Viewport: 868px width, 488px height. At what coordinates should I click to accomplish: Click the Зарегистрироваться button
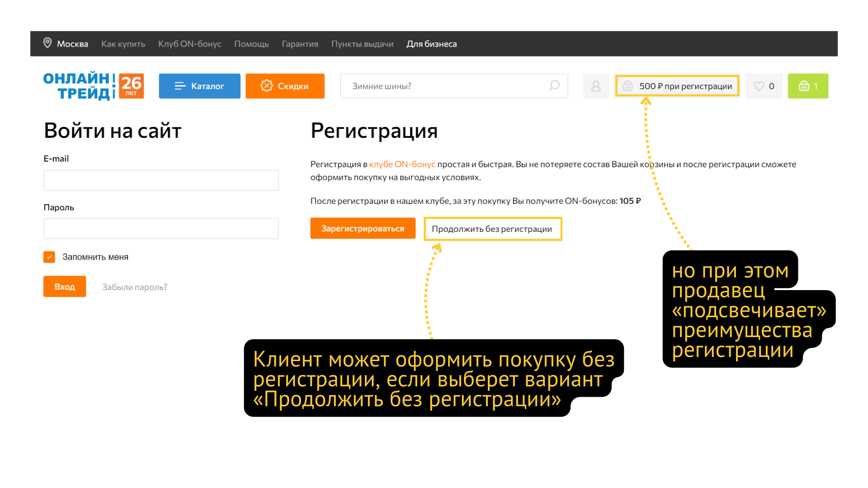[363, 229]
